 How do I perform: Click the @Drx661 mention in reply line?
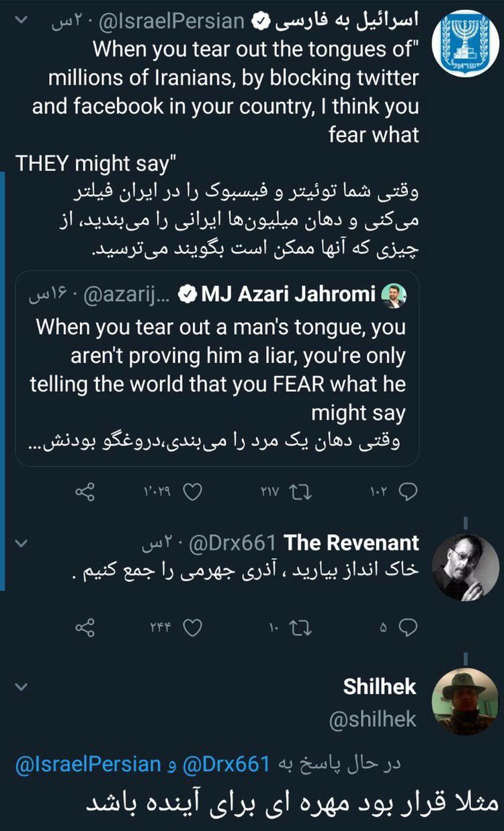pos(225,764)
